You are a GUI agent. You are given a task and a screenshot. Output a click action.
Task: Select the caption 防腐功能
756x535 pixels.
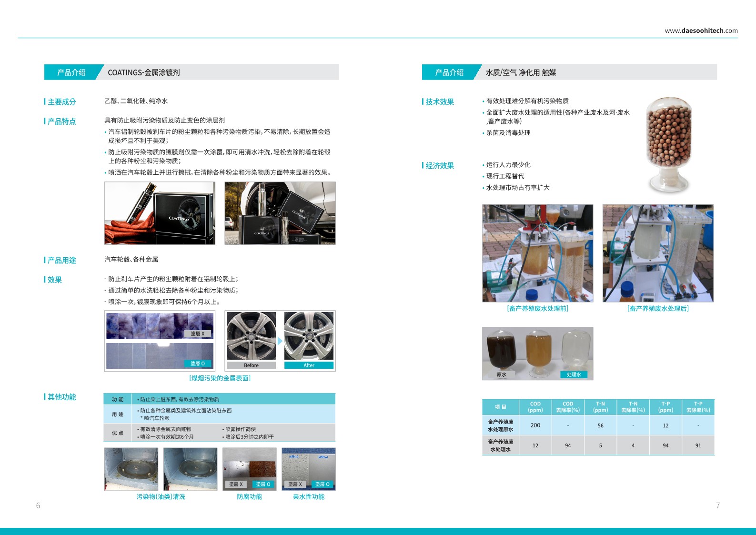pyautogui.click(x=250, y=496)
